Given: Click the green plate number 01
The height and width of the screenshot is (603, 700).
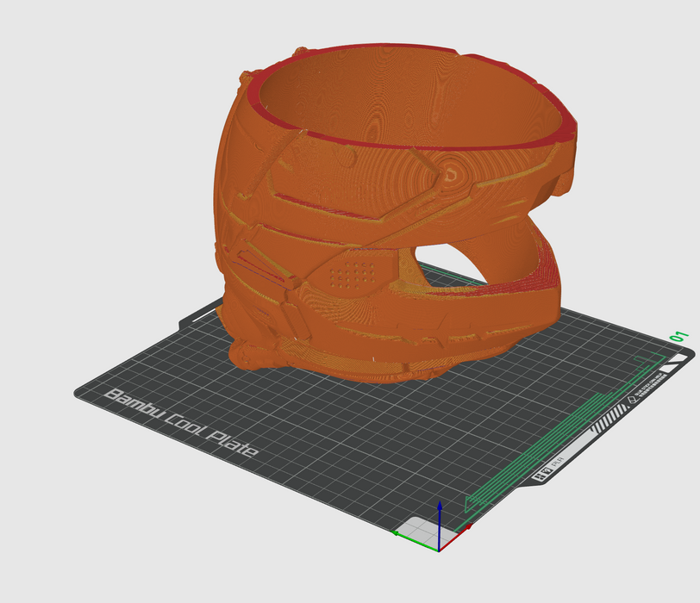Looking at the screenshot, I should point(678,337).
